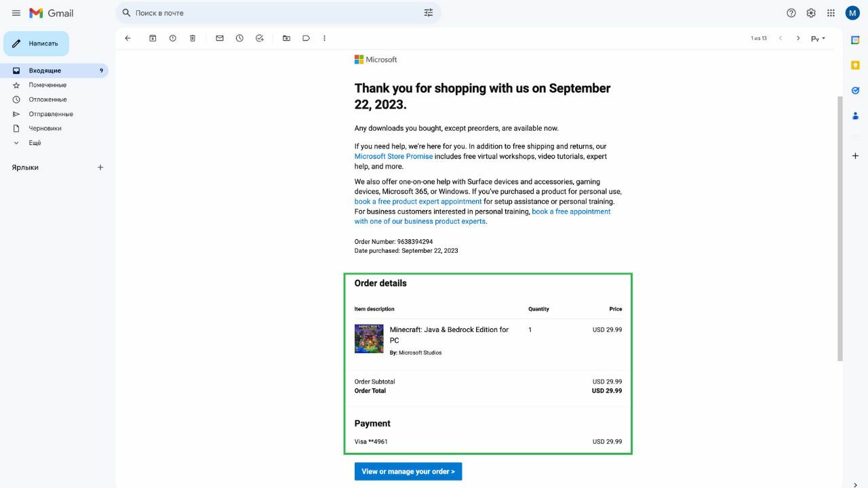Open the three-dot more actions menu

point(324,39)
